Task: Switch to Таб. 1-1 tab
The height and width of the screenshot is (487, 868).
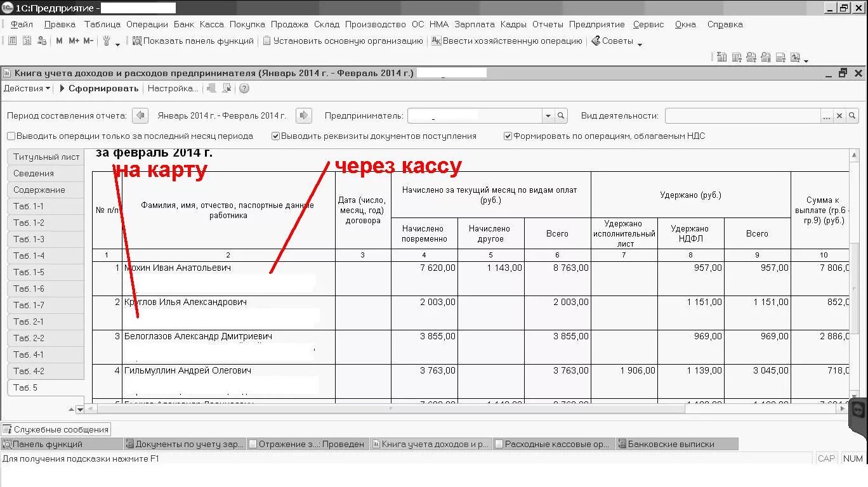Action: (46, 206)
